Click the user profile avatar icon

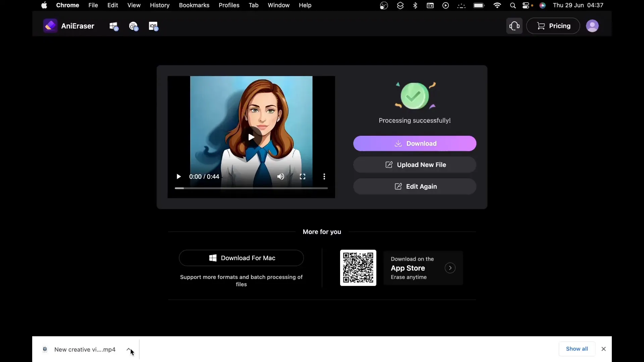pyautogui.click(x=592, y=25)
